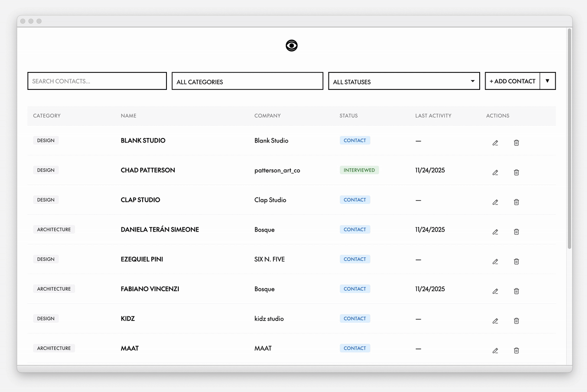Edit Daniela Terán Simeone's entry

click(495, 232)
